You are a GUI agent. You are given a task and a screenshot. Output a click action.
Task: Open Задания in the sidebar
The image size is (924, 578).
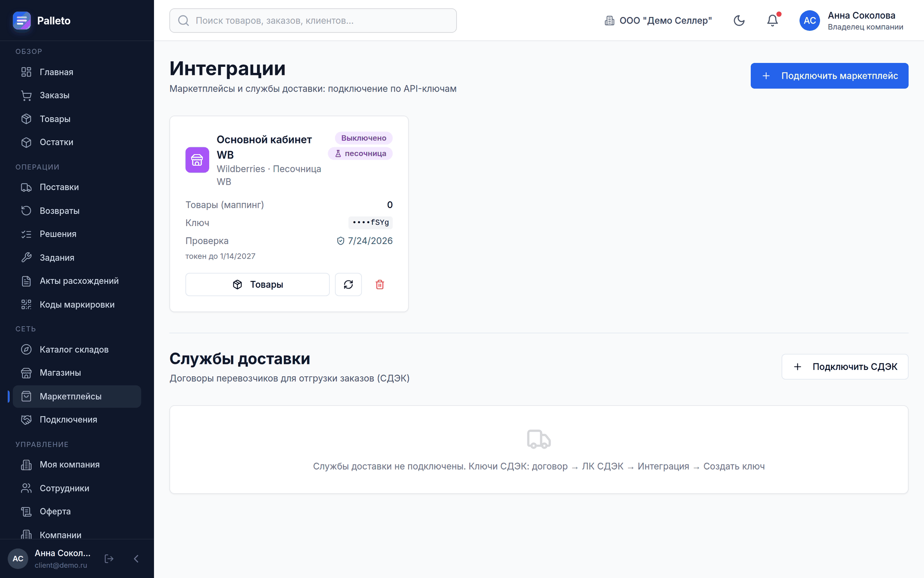pos(77,258)
